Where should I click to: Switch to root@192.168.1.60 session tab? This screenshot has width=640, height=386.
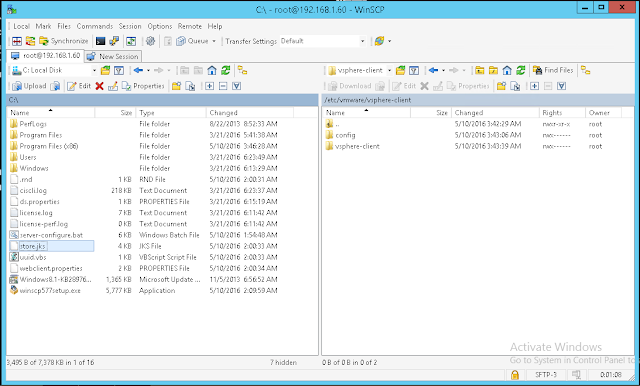[46, 56]
